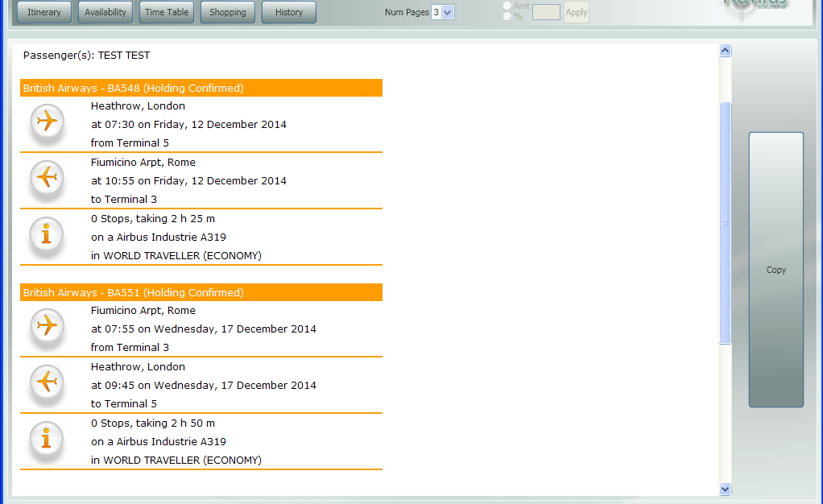
Task: Open the Time Table tab
Action: click(x=167, y=12)
